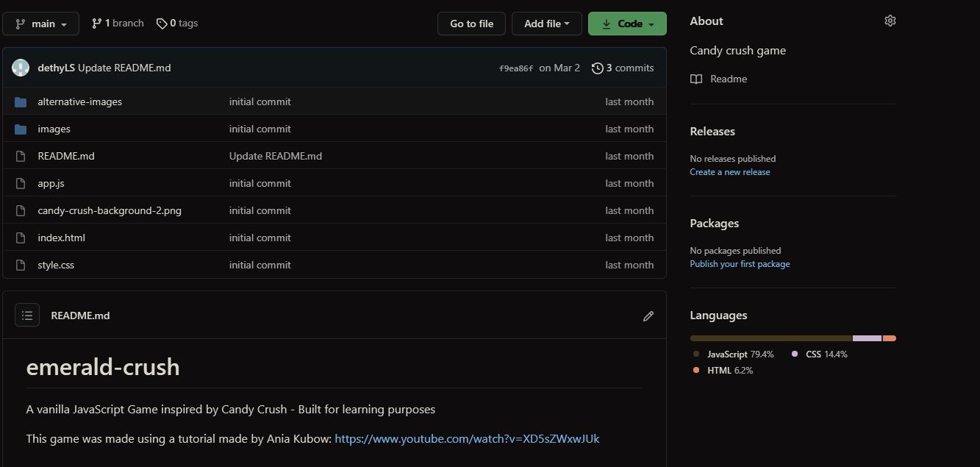Image resolution: width=980 pixels, height=467 pixels.
Task: Open the Releases heading link
Action: tap(712, 131)
